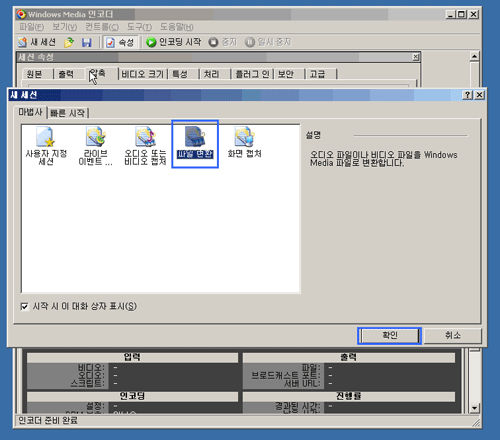This screenshot has width=500, height=440.
Task: Maximize the Windows Media 인코더 window
Action: [462, 14]
